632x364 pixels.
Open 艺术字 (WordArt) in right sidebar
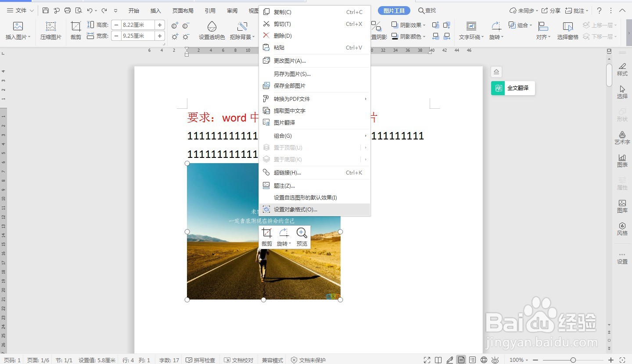pyautogui.click(x=622, y=138)
